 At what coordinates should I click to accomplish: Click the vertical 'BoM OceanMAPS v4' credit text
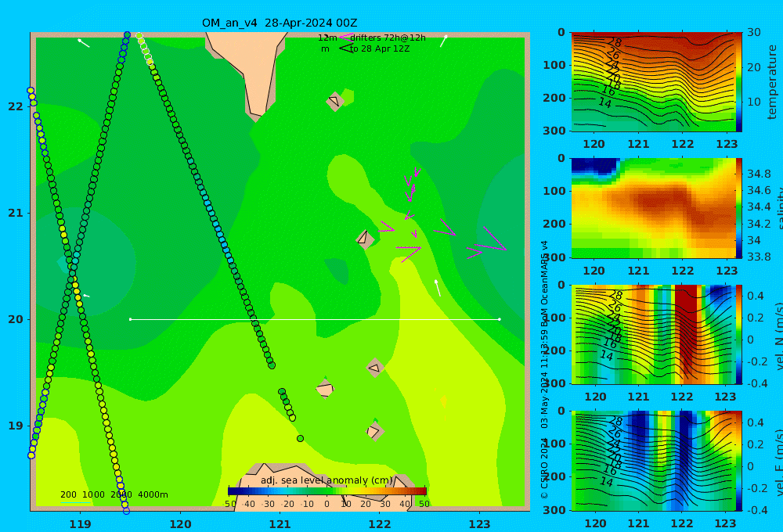tap(544, 282)
